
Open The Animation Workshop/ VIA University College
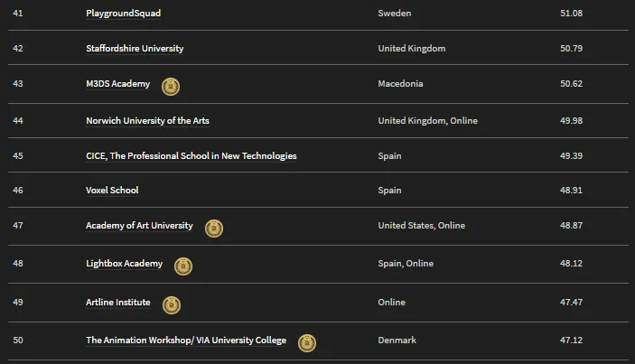[x=186, y=341]
